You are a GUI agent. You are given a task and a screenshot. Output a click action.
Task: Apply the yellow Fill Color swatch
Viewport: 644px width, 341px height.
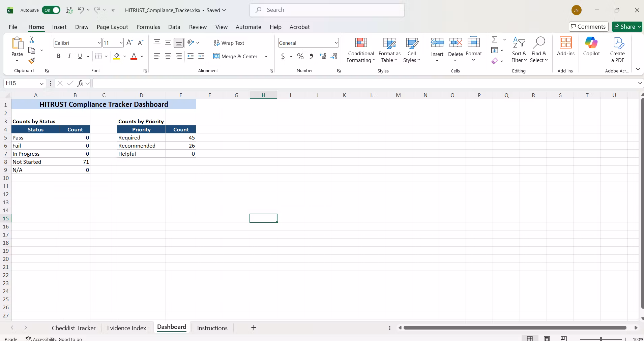[117, 56]
